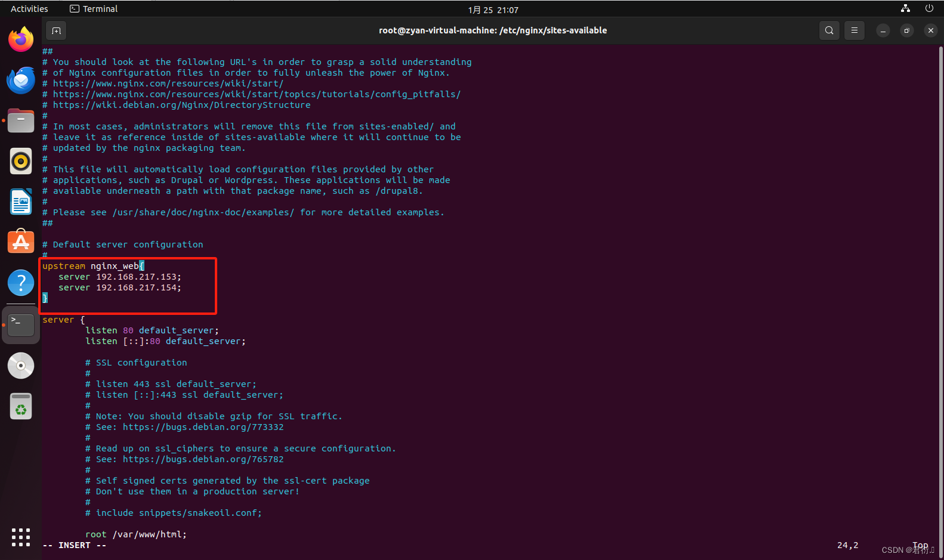Viewport: 944px width, 560px height.
Task: Minimize the terminal window
Action: click(883, 30)
